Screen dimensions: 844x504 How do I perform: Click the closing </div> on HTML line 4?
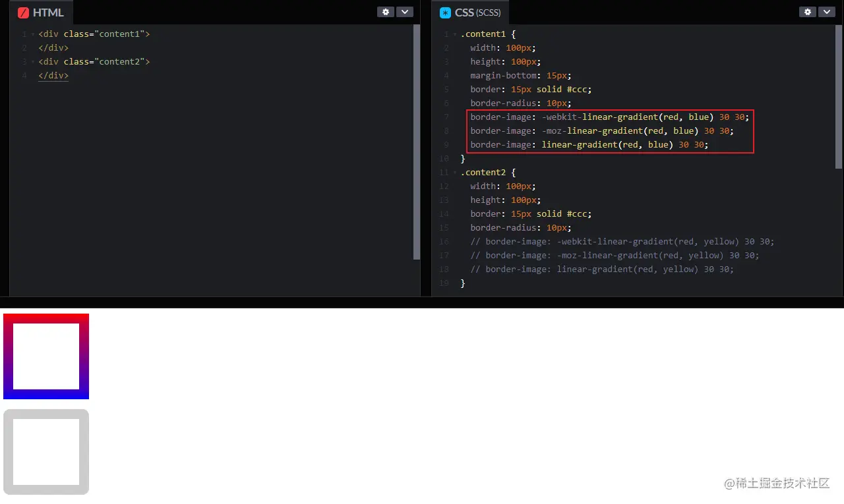[53, 75]
